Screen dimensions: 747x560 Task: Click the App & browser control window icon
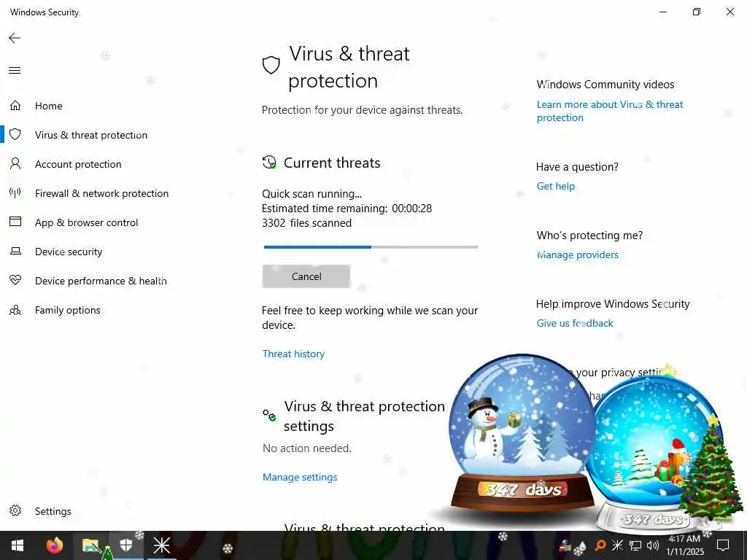(15, 222)
